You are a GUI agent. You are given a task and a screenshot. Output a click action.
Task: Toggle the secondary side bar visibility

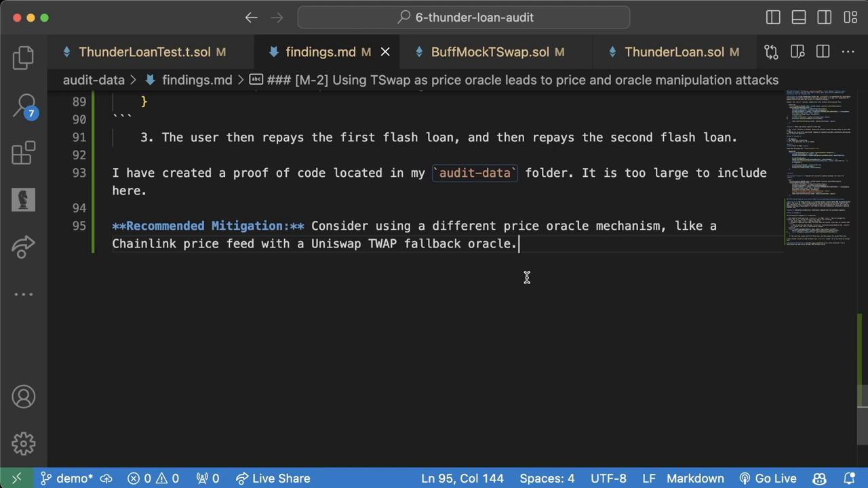825,17
